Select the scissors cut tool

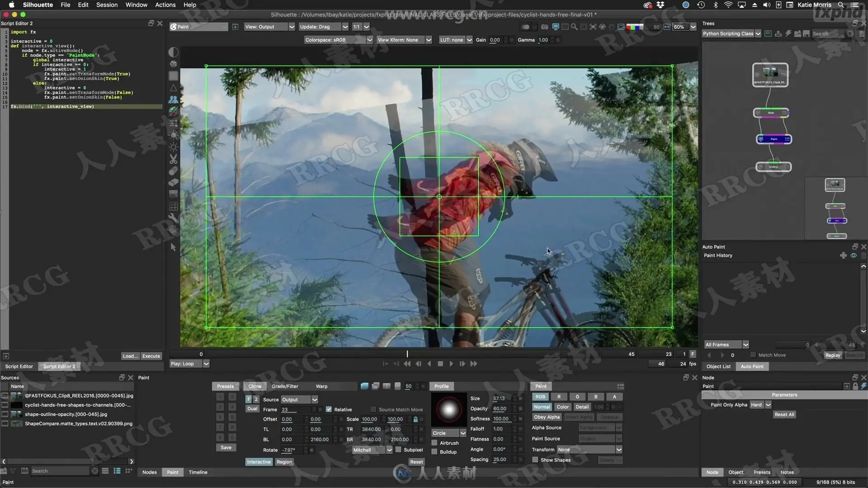tap(173, 159)
